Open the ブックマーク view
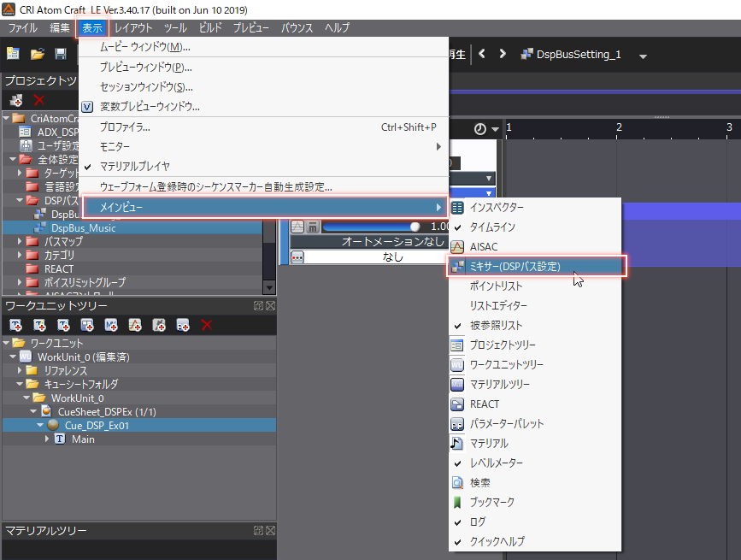The image size is (741, 560). point(534,503)
